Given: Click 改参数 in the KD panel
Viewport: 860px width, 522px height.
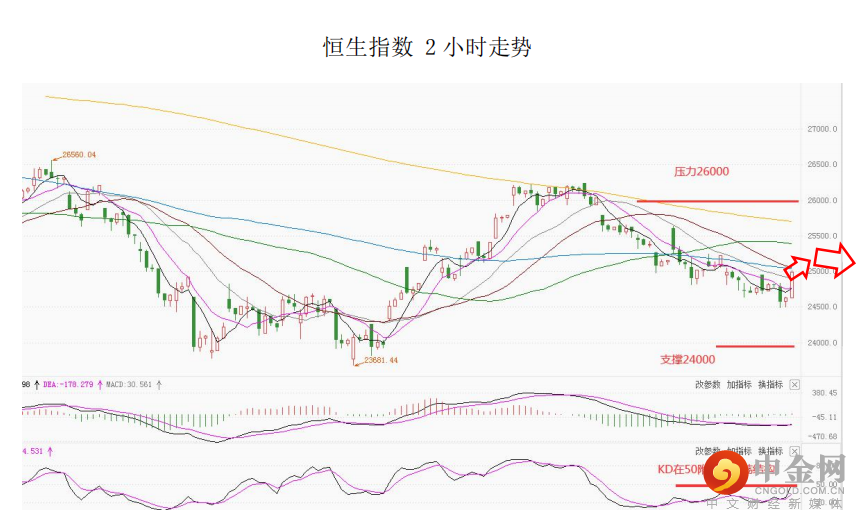Looking at the screenshot, I should [707, 452].
